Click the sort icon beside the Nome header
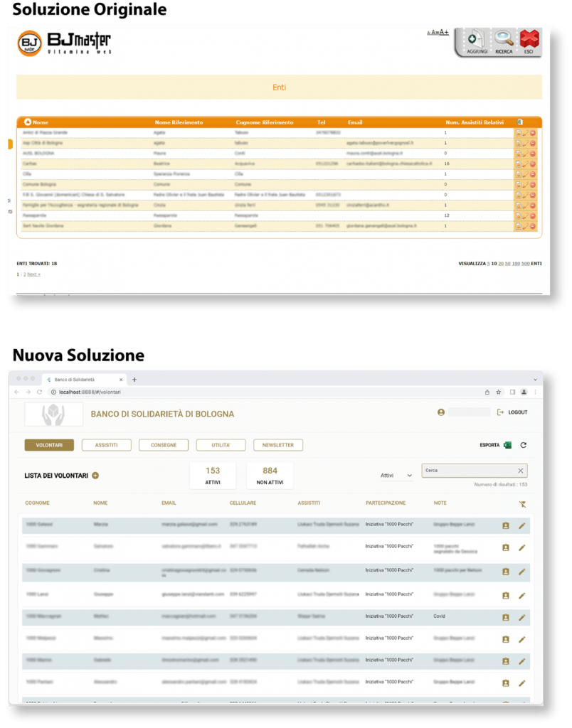Screen dimensions: 572x728 click(28, 122)
